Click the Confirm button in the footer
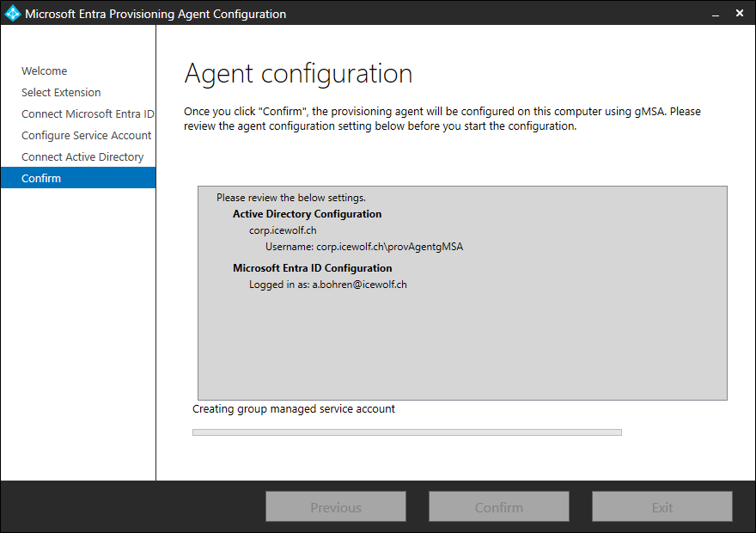The image size is (756, 533). (x=499, y=507)
